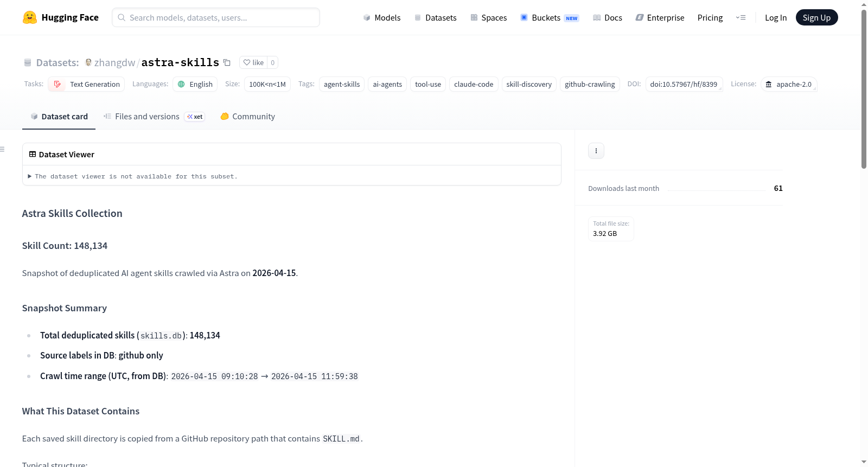Open Docs in the top navigation
Viewport: 868px width, 467px height.
tap(608, 17)
